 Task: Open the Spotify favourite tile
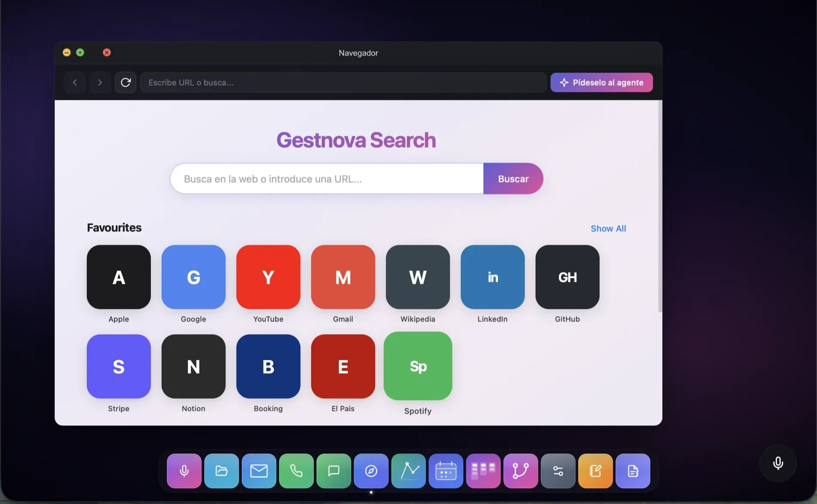pos(418,366)
